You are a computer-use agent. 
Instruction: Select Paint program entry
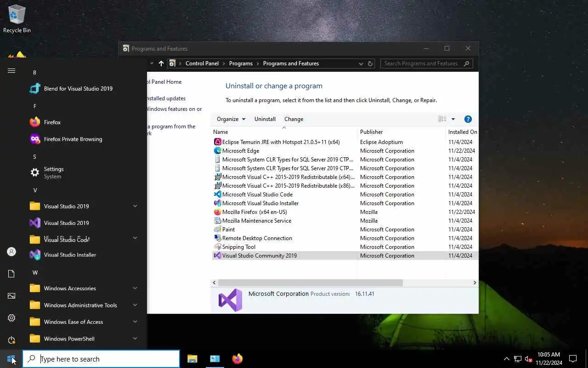[345, 230]
